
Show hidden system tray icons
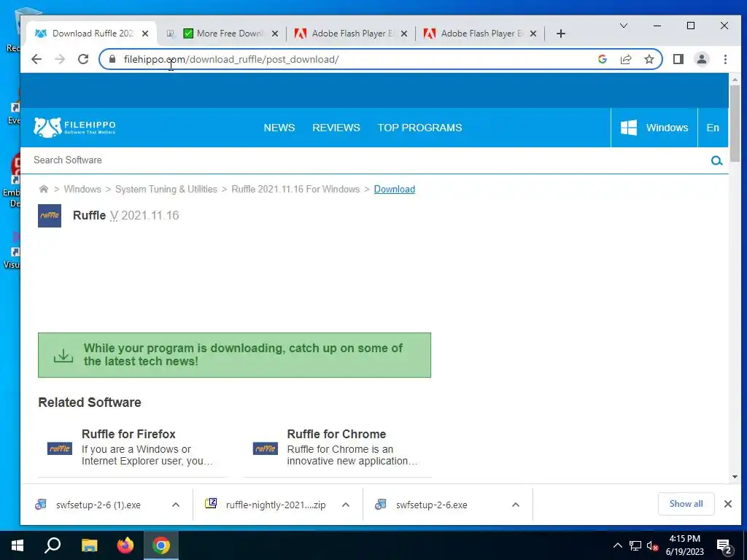(x=617, y=545)
